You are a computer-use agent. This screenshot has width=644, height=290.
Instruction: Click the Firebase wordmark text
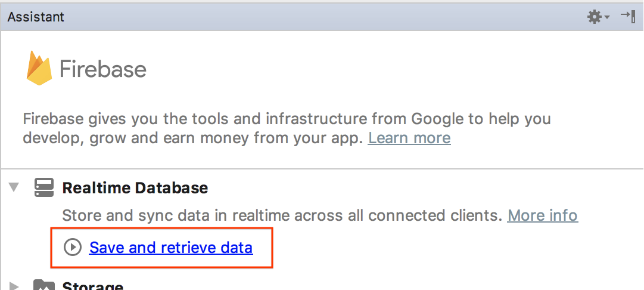click(x=103, y=69)
